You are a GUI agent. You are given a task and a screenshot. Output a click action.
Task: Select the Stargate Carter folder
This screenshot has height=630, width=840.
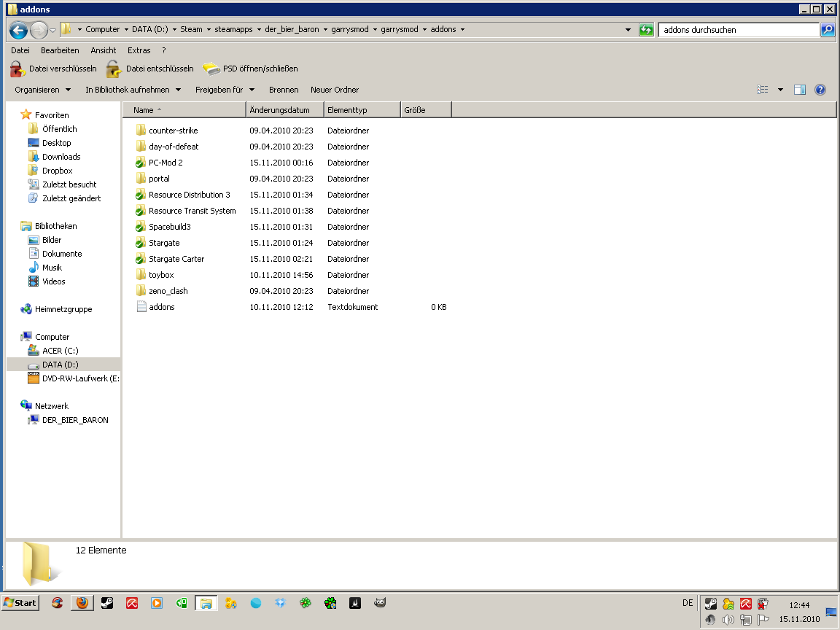(176, 259)
